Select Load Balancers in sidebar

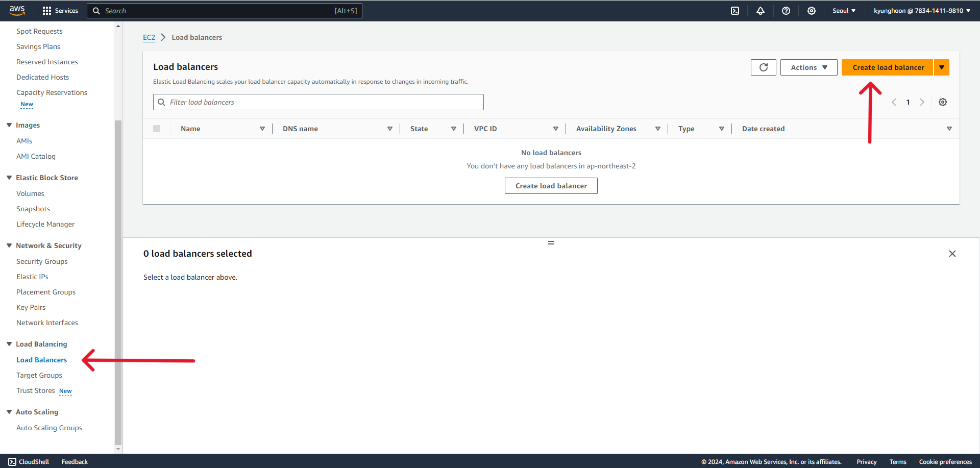coord(41,360)
